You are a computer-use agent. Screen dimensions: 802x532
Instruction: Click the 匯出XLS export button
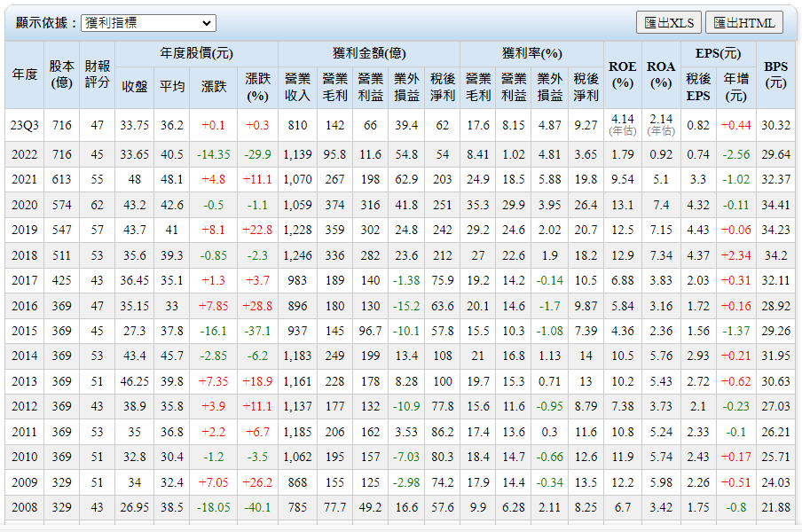pyautogui.click(x=669, y=23)
